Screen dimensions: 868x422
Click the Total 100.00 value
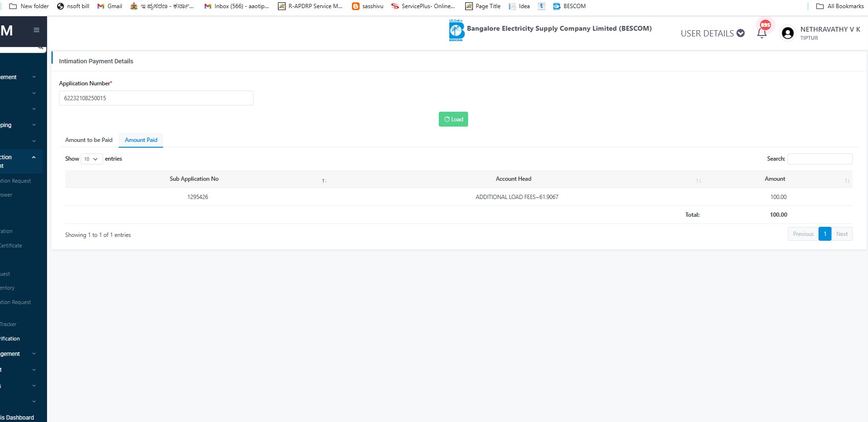778,215
